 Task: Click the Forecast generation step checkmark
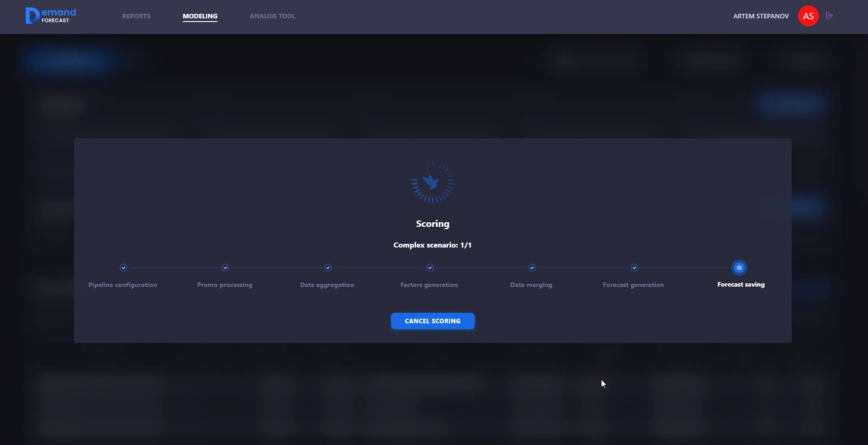(x=634, y=268)
